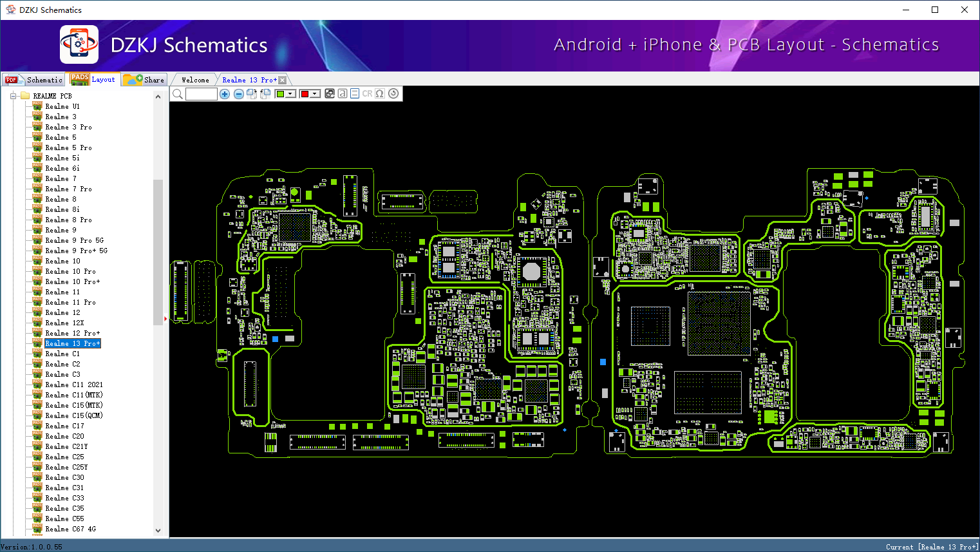Open the Welcome document tab
Screen dimensions: 980x552
click(195, 80)
